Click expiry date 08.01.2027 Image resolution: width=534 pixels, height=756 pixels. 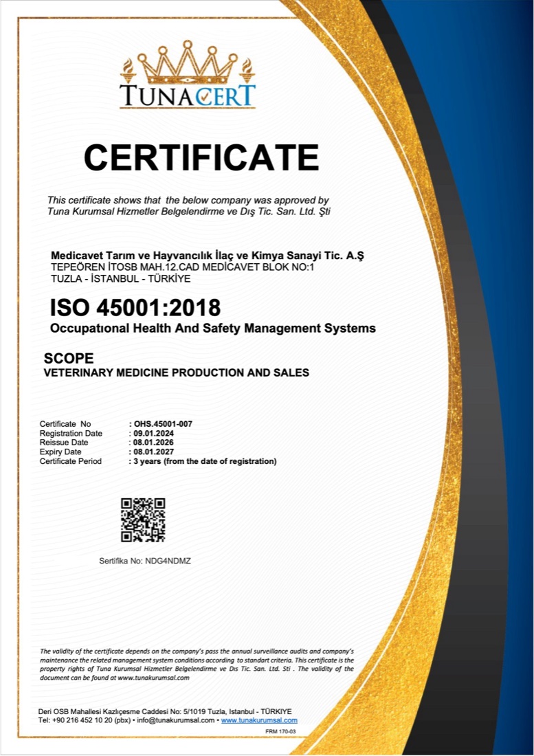[154, 452]
